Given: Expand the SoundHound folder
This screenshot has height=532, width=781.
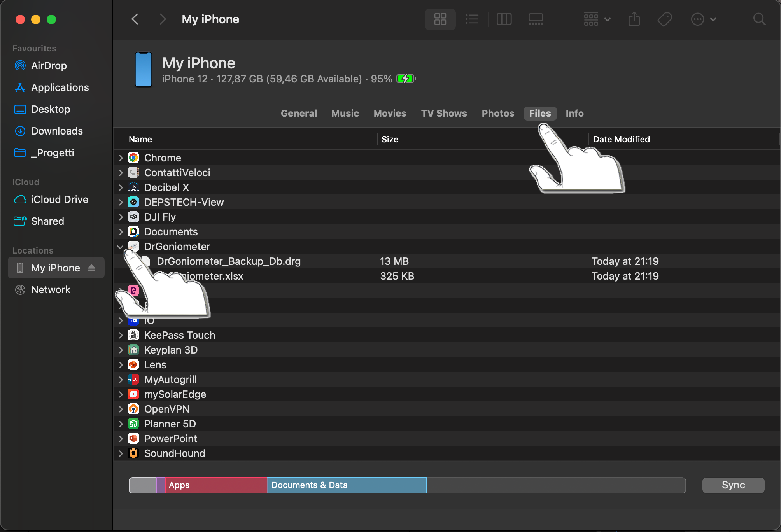Looking at the screenshot, I should pyautogui.click(x=121, y=453).
